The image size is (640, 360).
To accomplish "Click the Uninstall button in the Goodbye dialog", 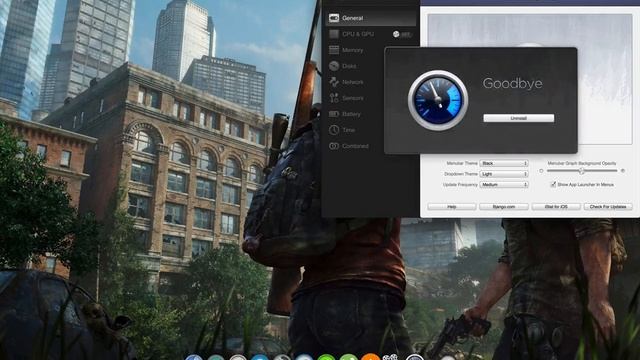I will (x=518, y=118).
